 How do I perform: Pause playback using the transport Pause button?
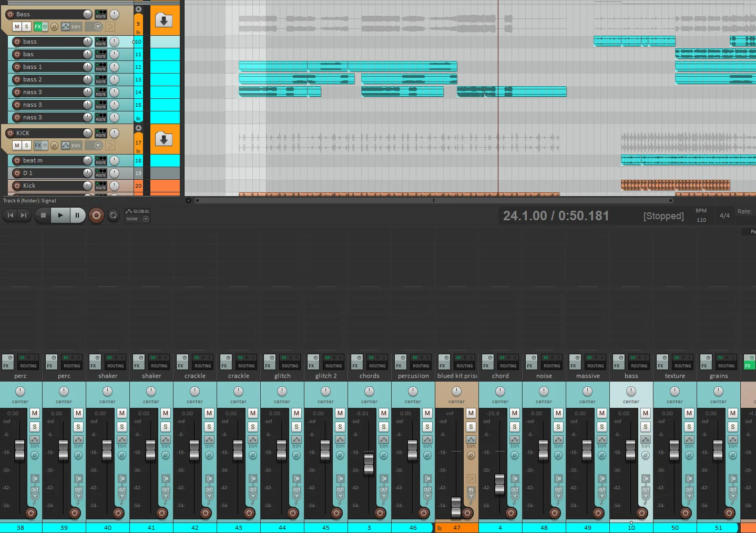pos(77,215)
